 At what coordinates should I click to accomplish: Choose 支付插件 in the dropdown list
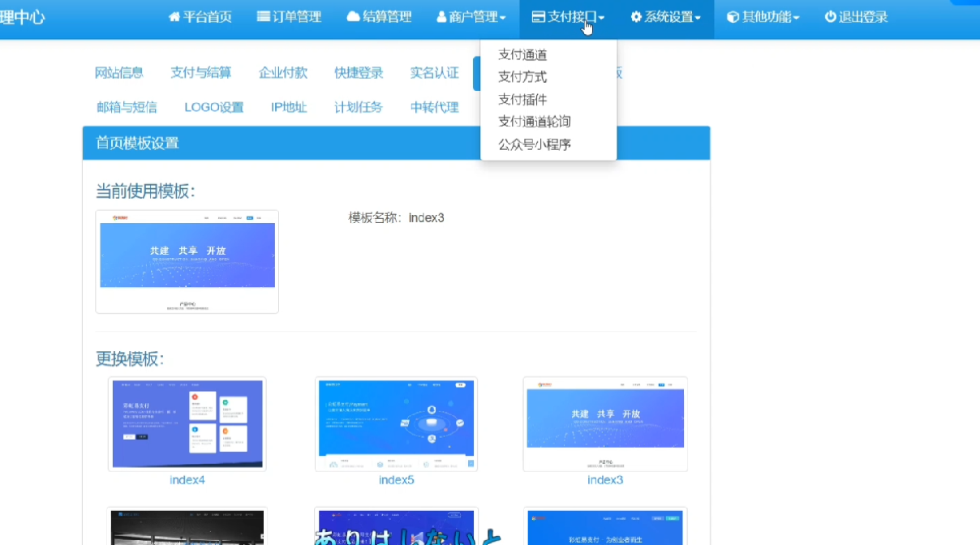pos(522,100)
